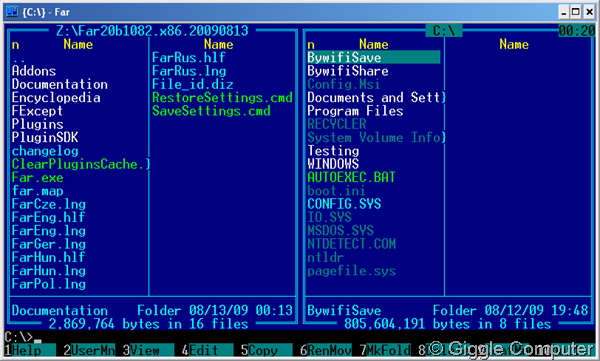
Task: Select the Documents and Settings folder
Action: [377, 98]
